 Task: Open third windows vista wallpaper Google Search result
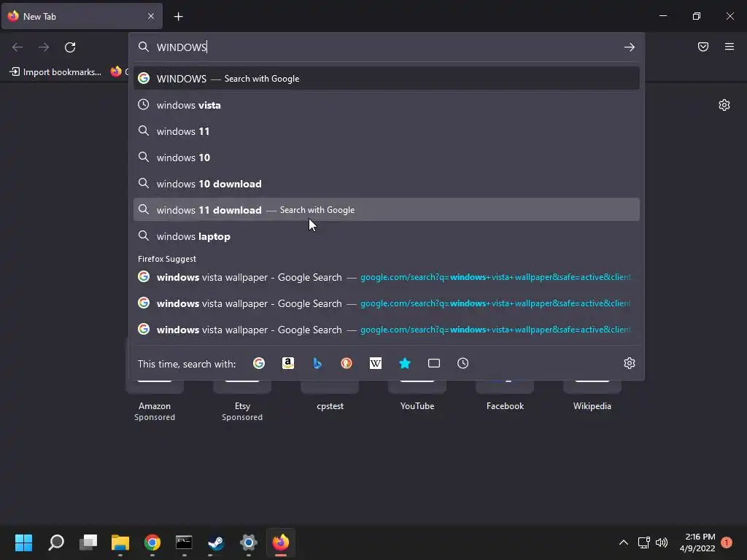point(387,330)
